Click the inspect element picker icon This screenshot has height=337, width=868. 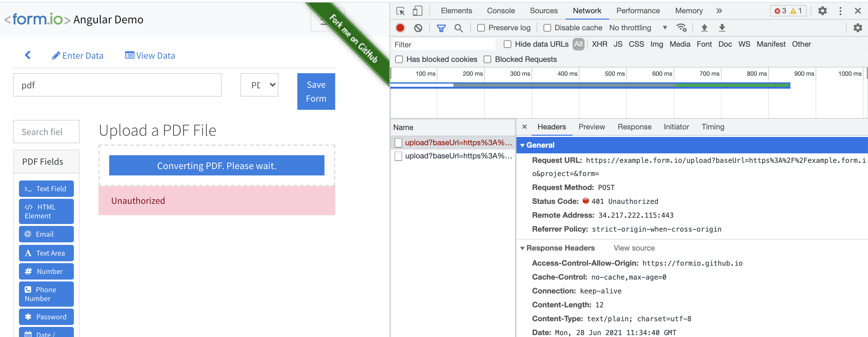coord(400,11)
